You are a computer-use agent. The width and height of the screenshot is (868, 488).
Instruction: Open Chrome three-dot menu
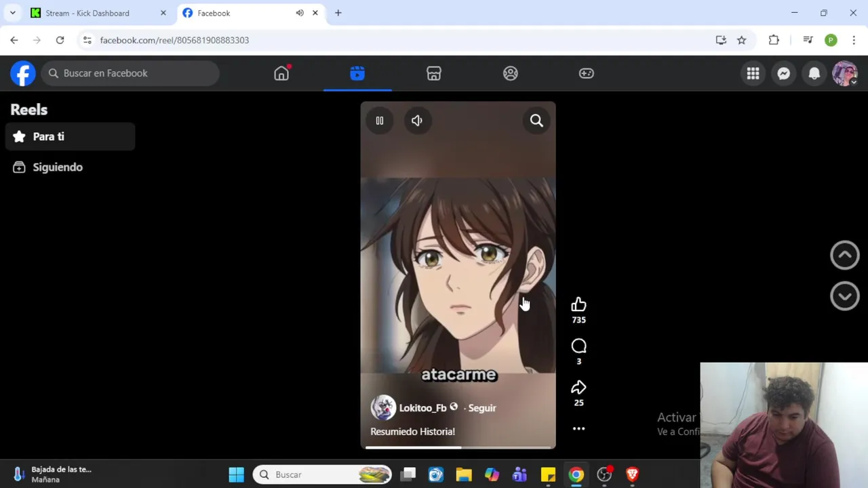coord(854,40)
